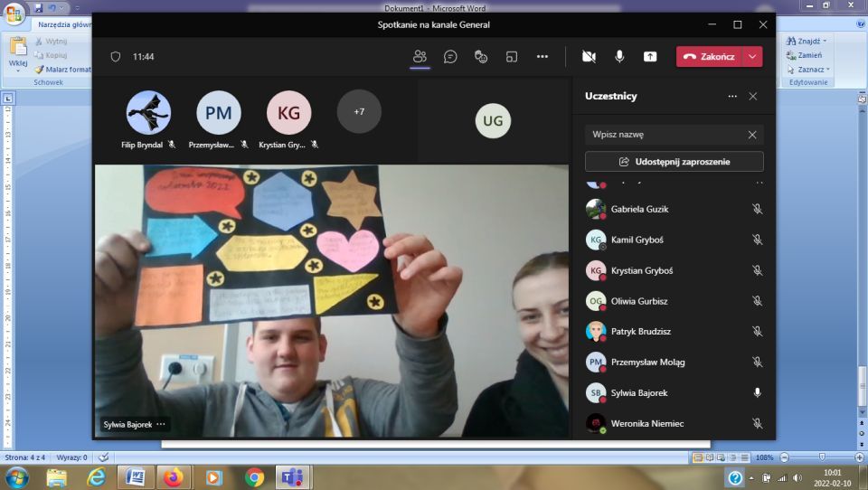
Task: Type in the Wpisz nazwę search field
Action: click(665, 135)
